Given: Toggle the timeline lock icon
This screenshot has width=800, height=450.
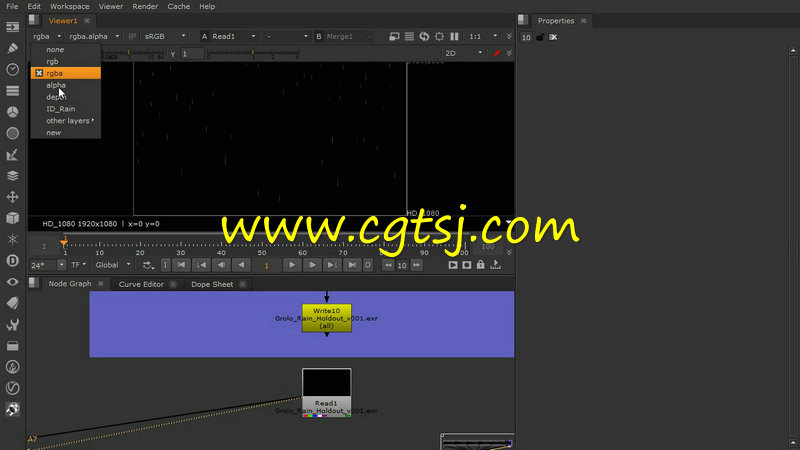Looking at the screenshot, I should [x=481, y=265].
